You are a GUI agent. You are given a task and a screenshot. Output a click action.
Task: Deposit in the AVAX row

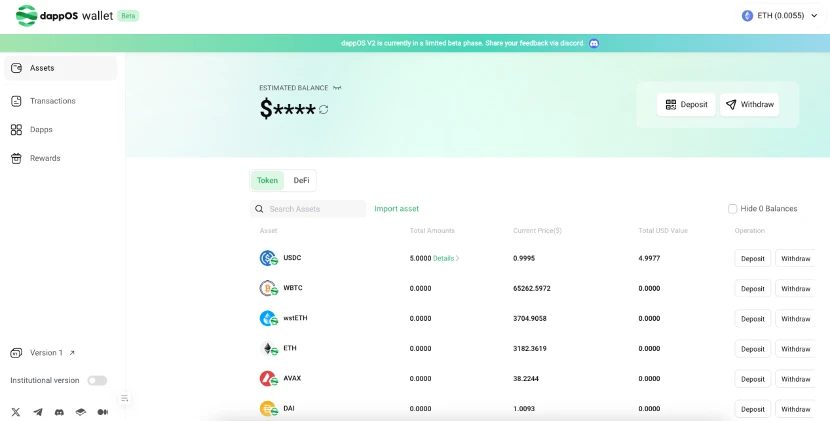[753, 379]
